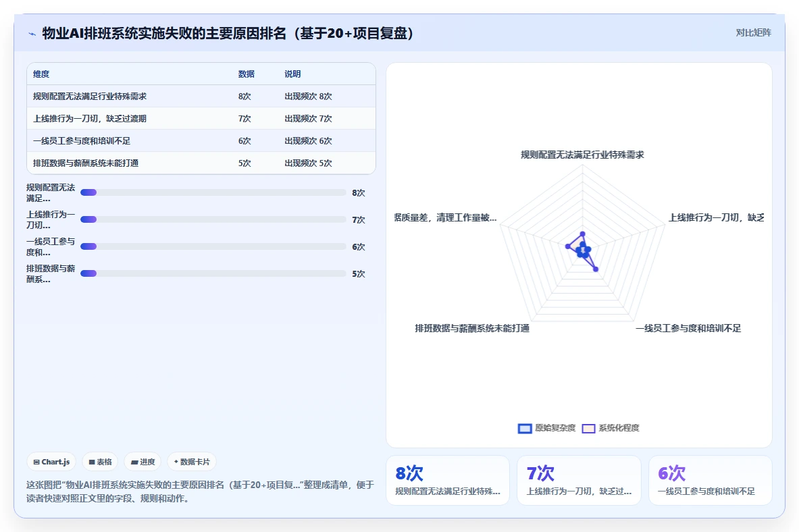The image size is (799, 532).
Task: Click the description paragraph starting 这张图把
Action: (x=201, y=491)
